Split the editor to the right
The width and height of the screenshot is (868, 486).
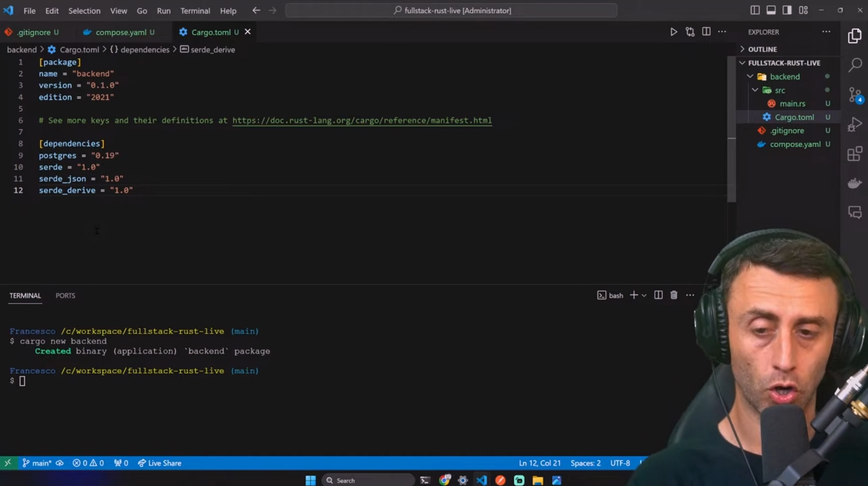tap(706, 32)
